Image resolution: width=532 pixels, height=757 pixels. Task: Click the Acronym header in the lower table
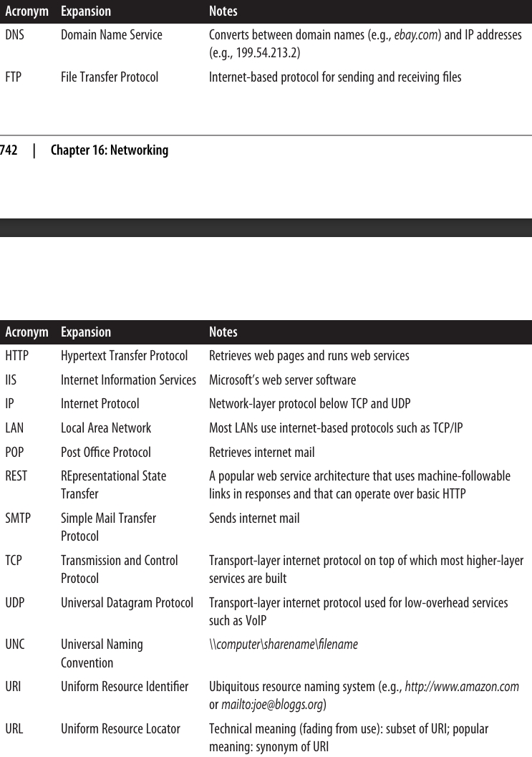point(26,332)
